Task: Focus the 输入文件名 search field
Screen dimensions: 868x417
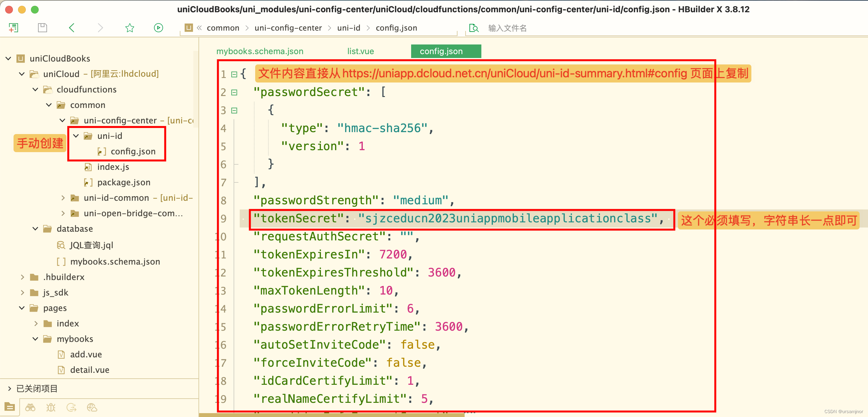Action: point(507,28)
